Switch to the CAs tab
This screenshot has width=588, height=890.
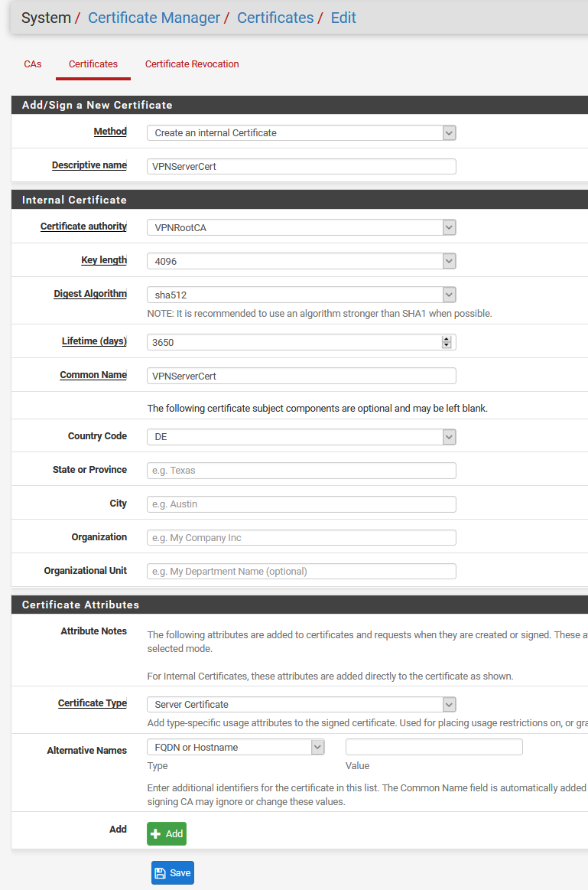click(33, 64)
